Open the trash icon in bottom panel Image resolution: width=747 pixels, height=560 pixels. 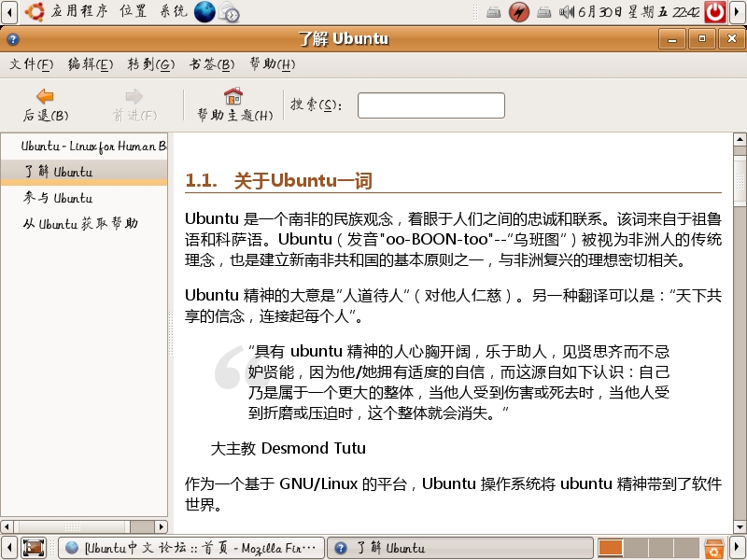[714, 548]
